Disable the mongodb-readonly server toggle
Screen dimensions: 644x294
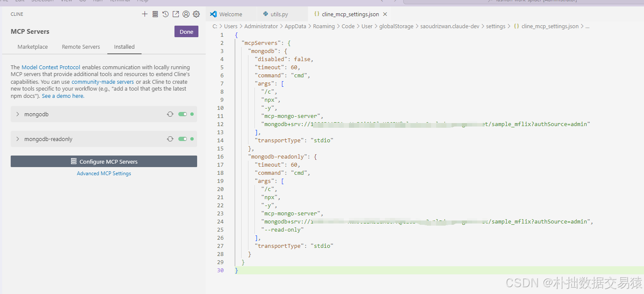183,139
